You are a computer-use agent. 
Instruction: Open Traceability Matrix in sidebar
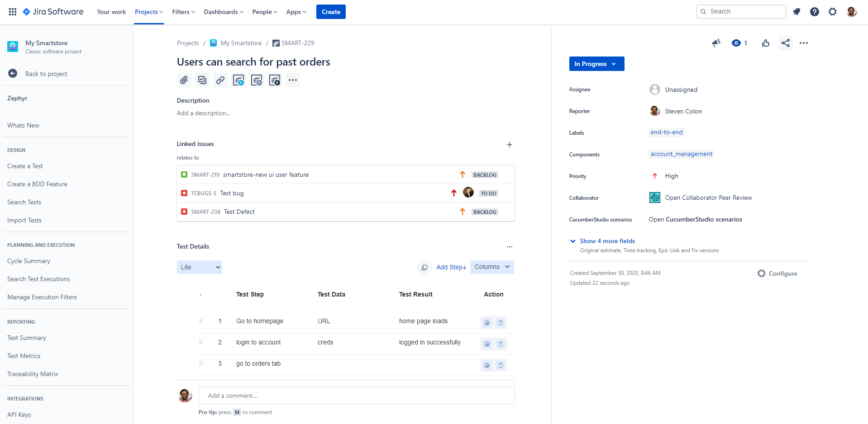tap(33, 374)
